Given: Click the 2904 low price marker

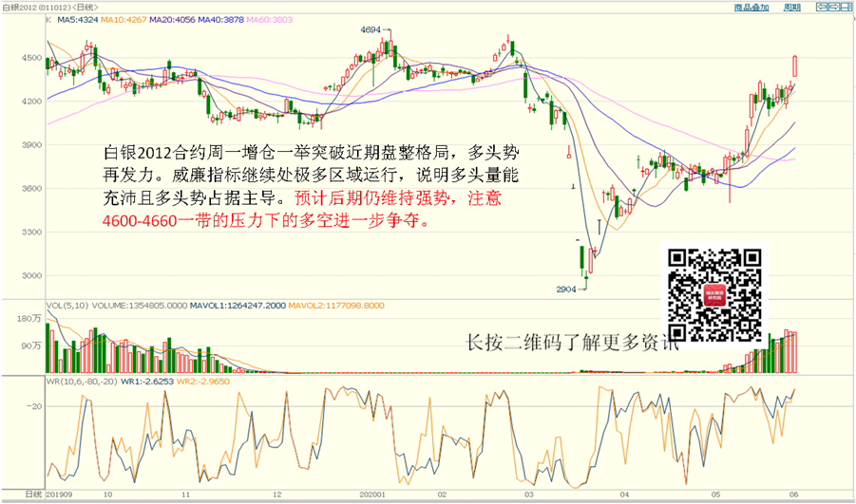Looking at the screenshot, I should pos(566,289).
